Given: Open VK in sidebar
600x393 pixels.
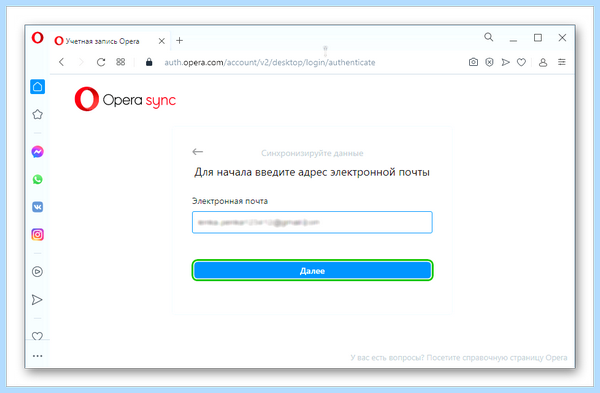Looking at the screenshot, I should point(38,207).
